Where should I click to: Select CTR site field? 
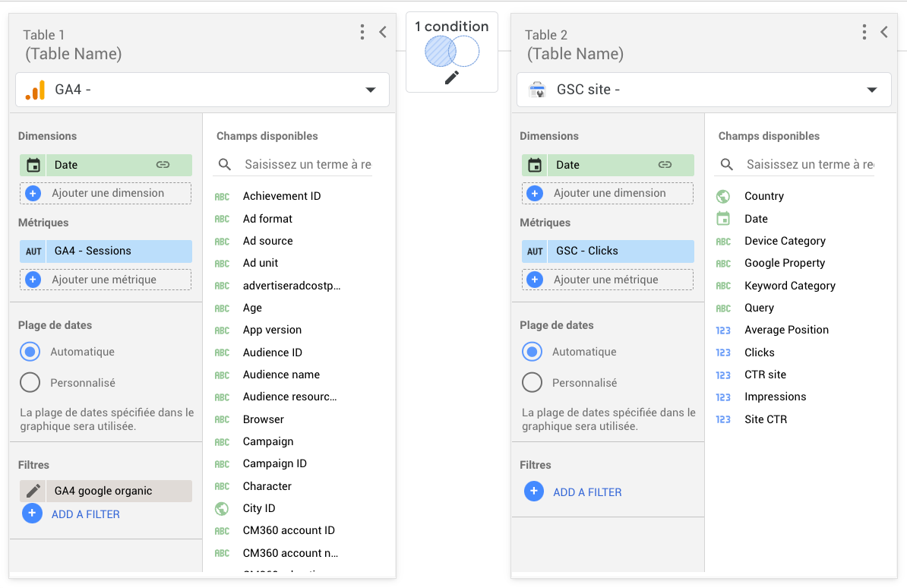765,375
